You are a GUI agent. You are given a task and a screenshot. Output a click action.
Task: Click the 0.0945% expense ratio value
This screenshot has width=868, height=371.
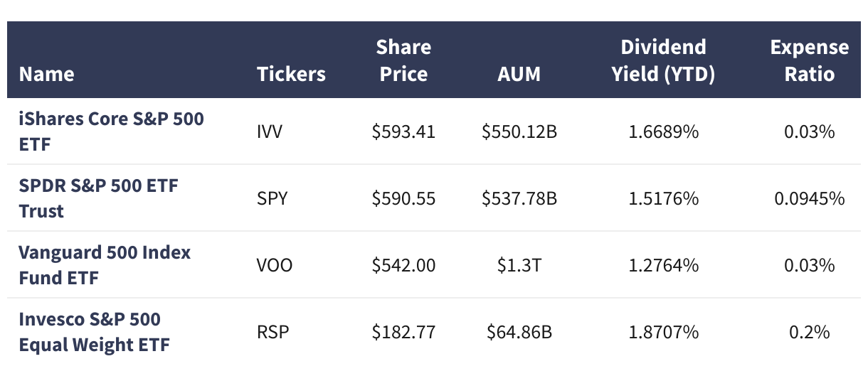point(809,198)
